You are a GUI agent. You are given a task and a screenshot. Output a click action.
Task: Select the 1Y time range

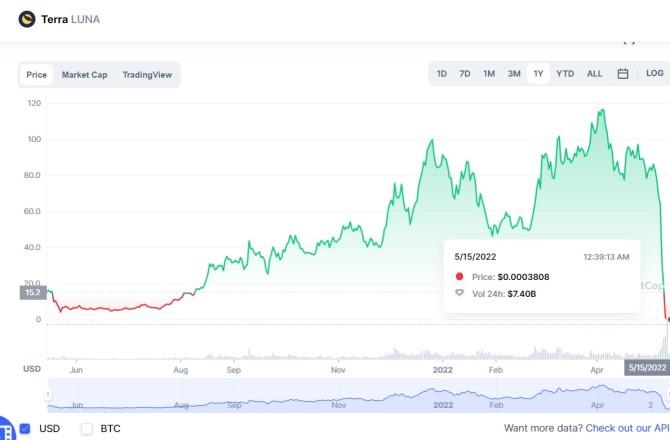[x=538, y=73]
